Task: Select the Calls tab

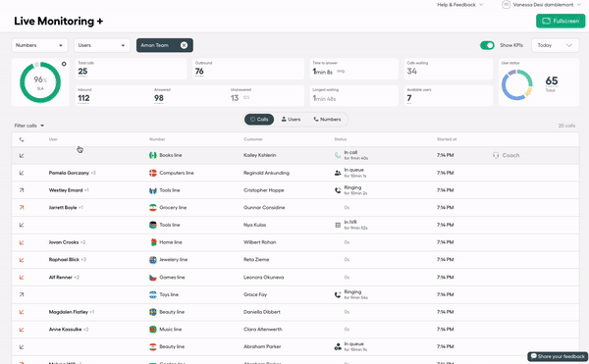Action: click(x=259, y=120)
